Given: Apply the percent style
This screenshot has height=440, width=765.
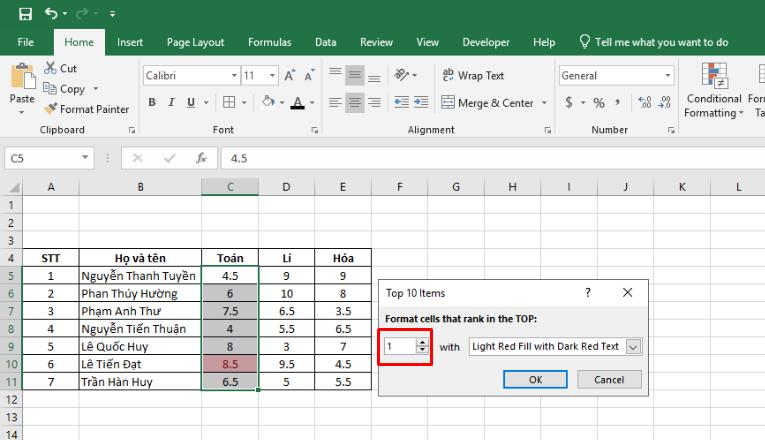Looking at the screenshot, I should coord(599,102).
